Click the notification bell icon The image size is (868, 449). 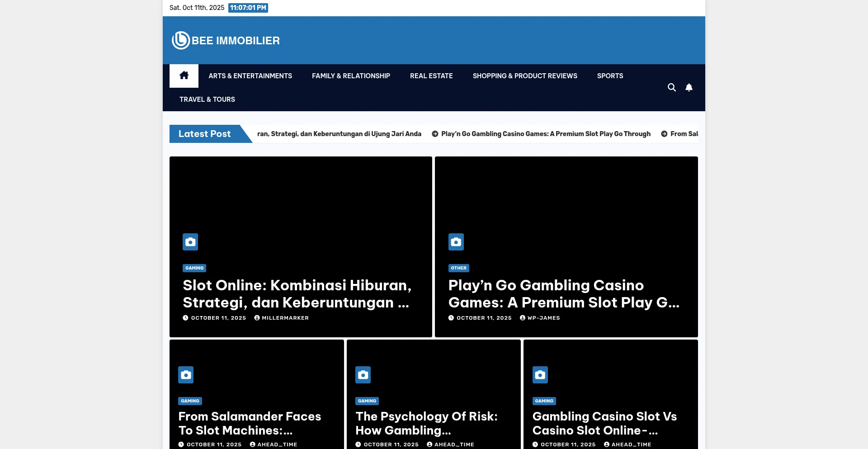click(689, 88)
